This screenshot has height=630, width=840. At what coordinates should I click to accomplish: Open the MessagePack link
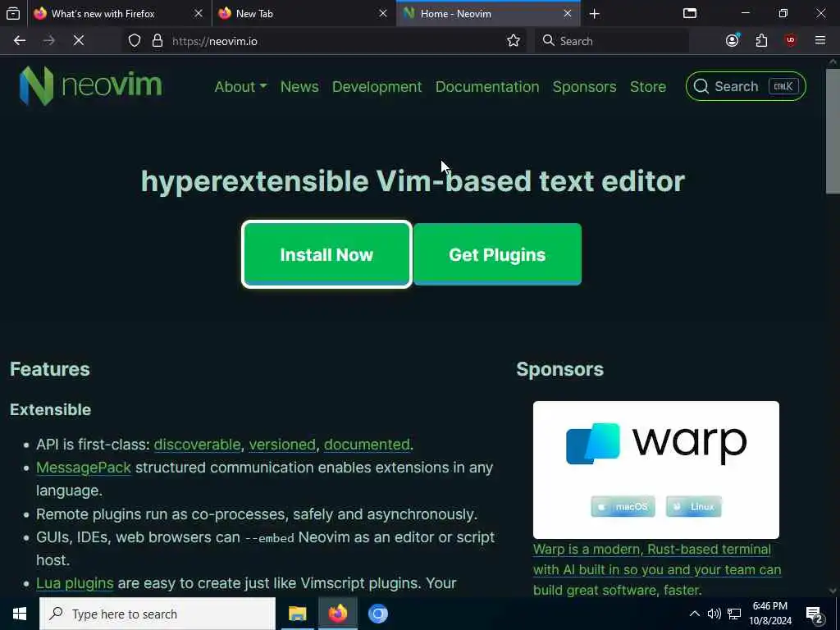click(84, 467)
